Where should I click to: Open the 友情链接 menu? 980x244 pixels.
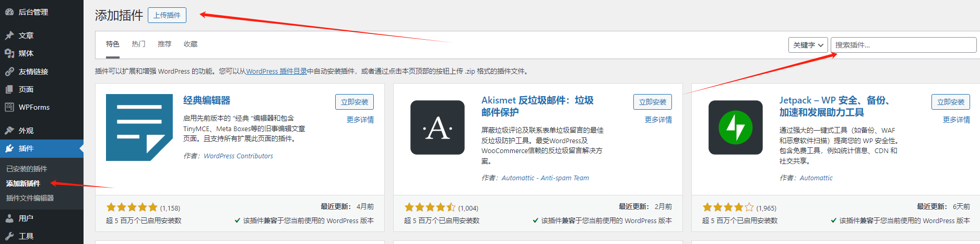pyautogui.click(x=42, y=72)
